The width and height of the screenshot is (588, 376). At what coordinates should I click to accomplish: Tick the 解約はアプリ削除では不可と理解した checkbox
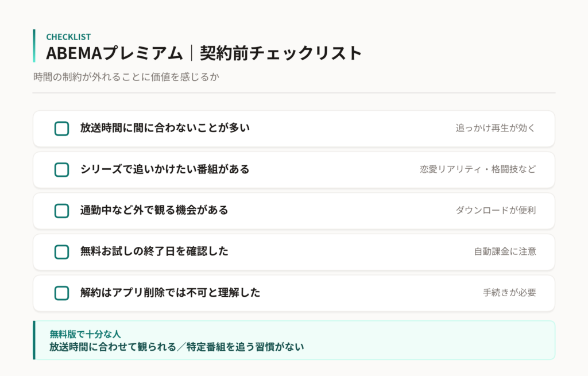62,293
